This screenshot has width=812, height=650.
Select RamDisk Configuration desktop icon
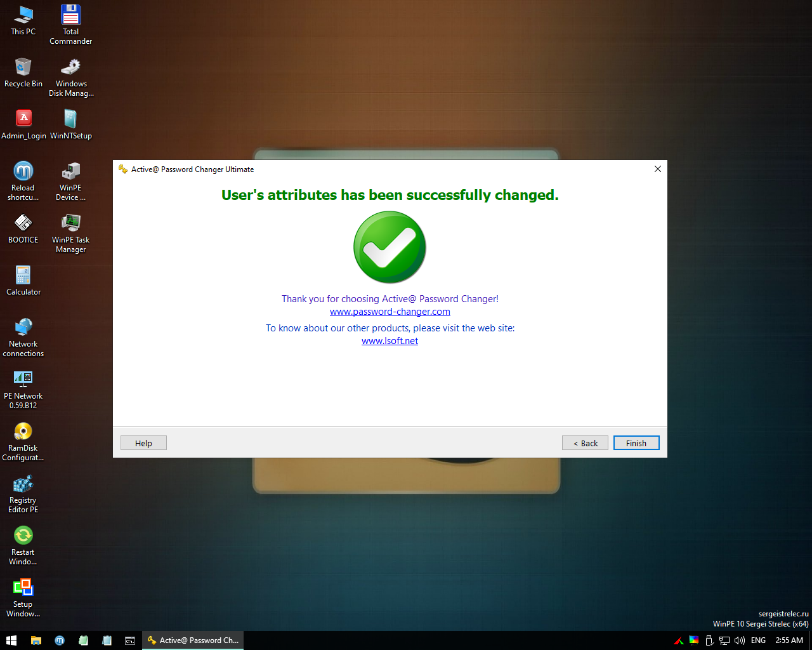click(x=23, y=441)
